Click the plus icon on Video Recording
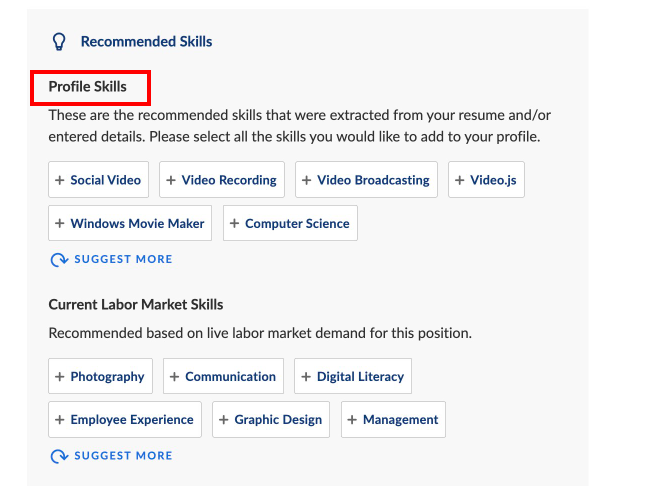The image size is (647, 486). point(171,180)
